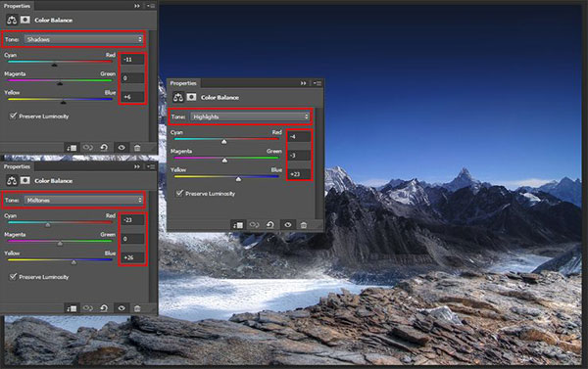Screen dimensions: 588x369
Task: Click the Cyan-Red value field showing -11
Action: [x=132, y=59]
